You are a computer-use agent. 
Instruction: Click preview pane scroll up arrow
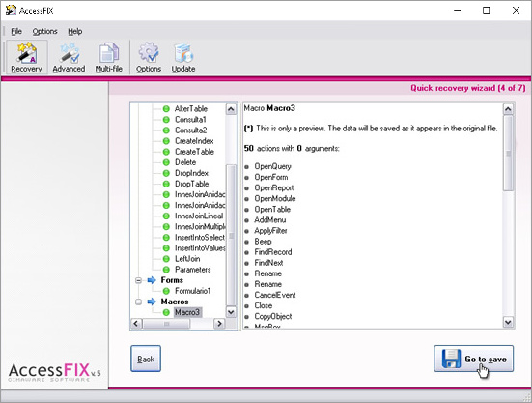508,109
